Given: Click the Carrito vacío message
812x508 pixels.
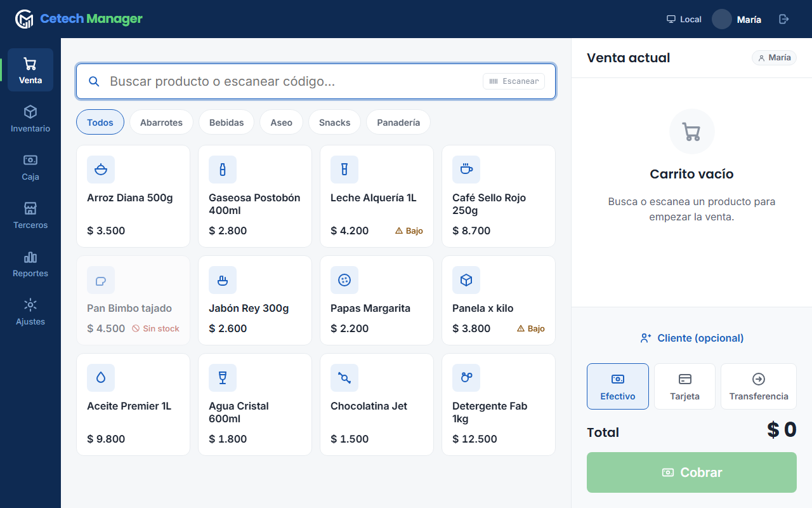Looking at the screenshot, I should tap(691, 174).
